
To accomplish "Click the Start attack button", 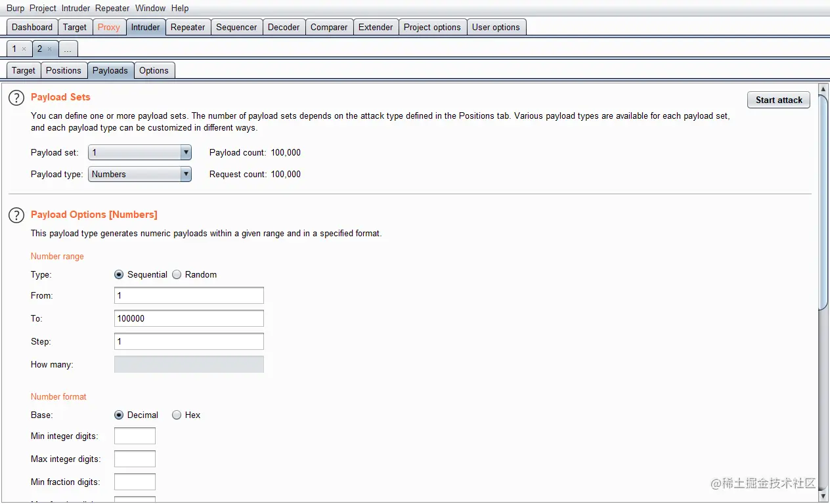I will tap(779, 100).
